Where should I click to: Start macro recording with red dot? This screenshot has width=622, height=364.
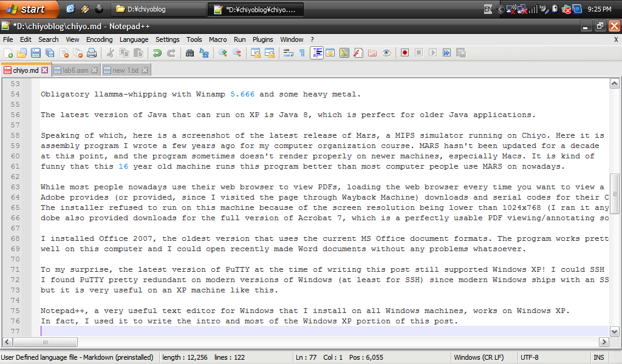(405, 53)
